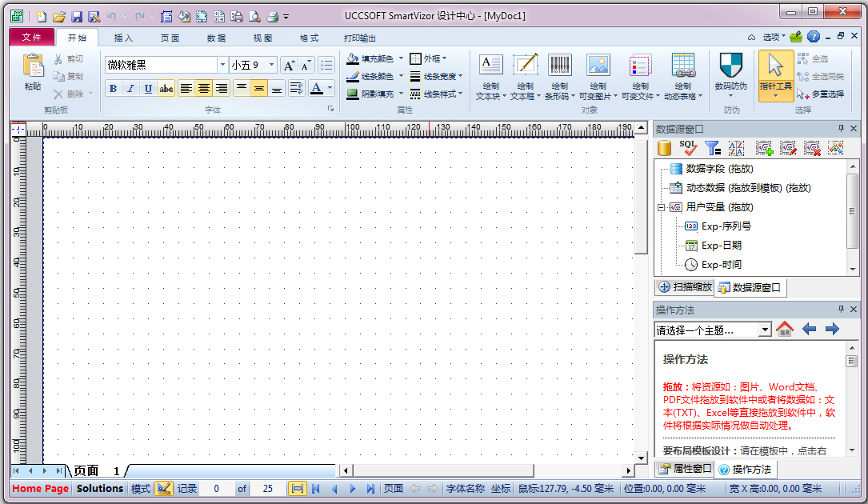Set vertical alignment to top

[242, 89]
